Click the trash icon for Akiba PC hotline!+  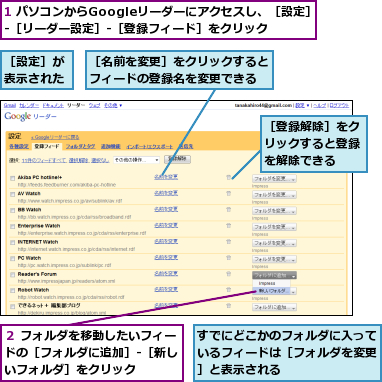229,178
